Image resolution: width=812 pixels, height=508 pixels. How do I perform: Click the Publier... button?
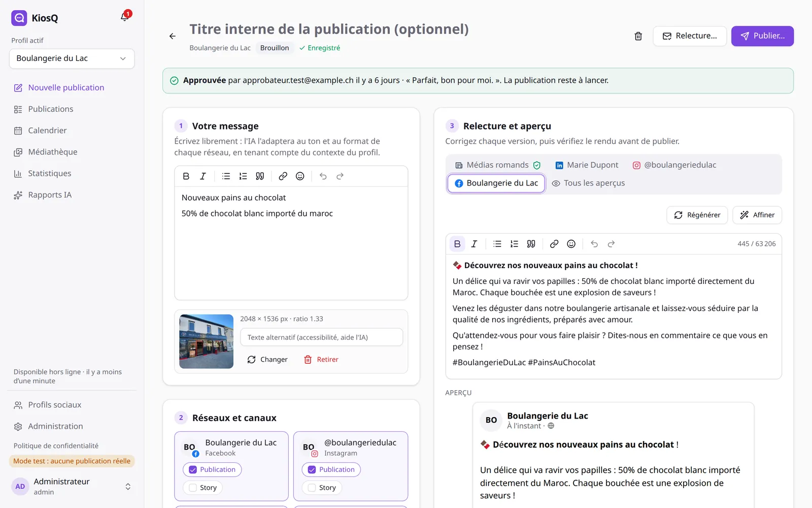762,36
